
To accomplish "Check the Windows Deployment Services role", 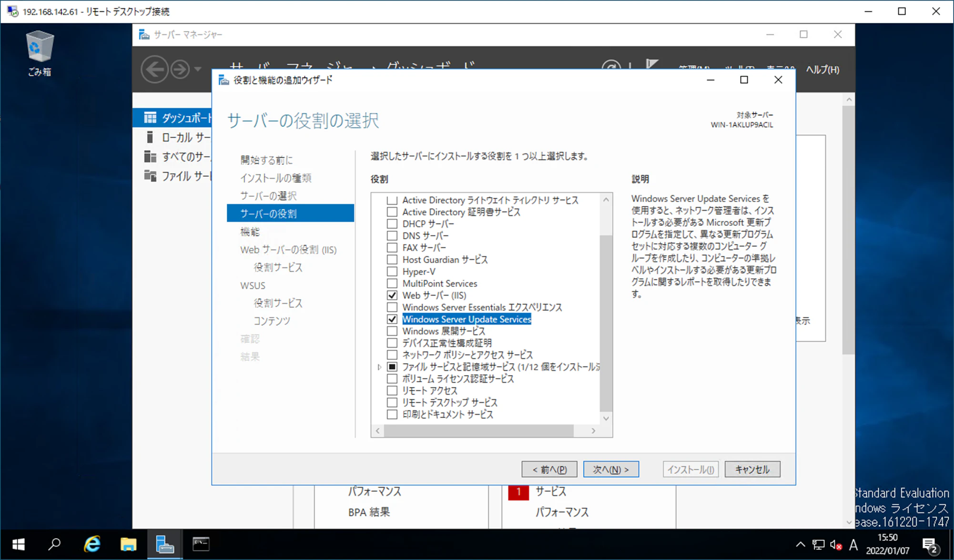I will 392,331.
